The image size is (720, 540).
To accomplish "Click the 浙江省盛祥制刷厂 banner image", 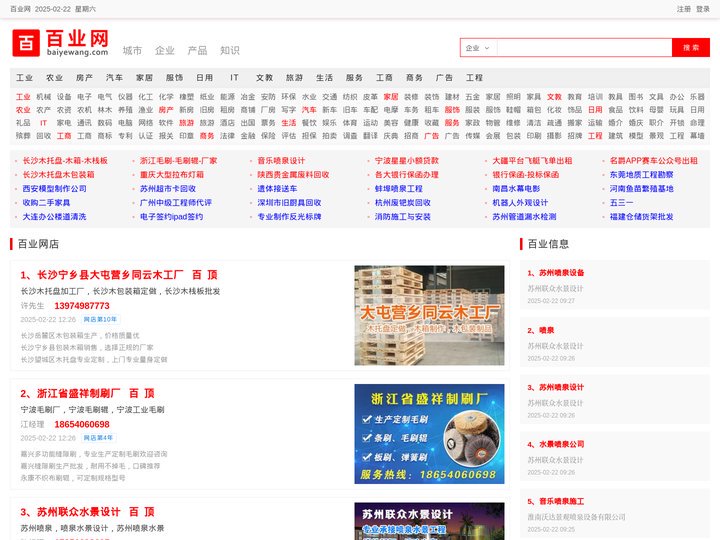I will pos(429,434).
